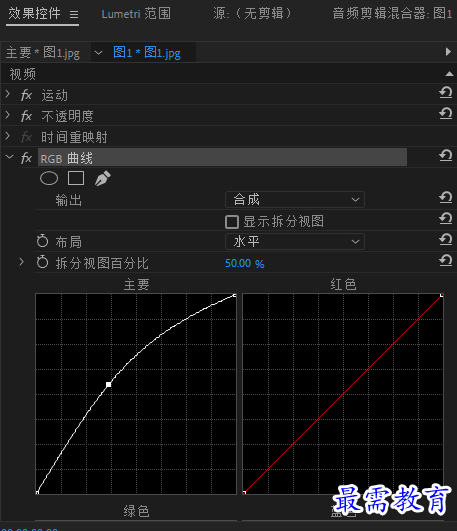Collapse the 视频 section triangle
This screenshot has width=457, height=531.
pos(449,74)
